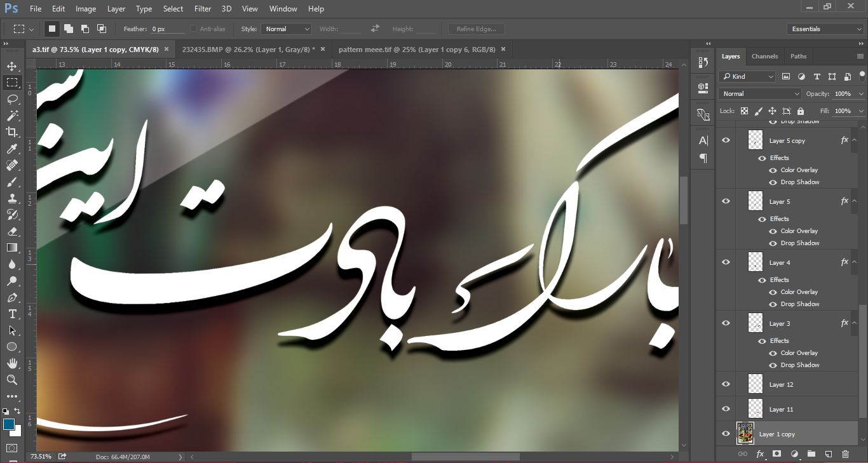Switch to 232435.BMP document tab

[x=248, y=49]
